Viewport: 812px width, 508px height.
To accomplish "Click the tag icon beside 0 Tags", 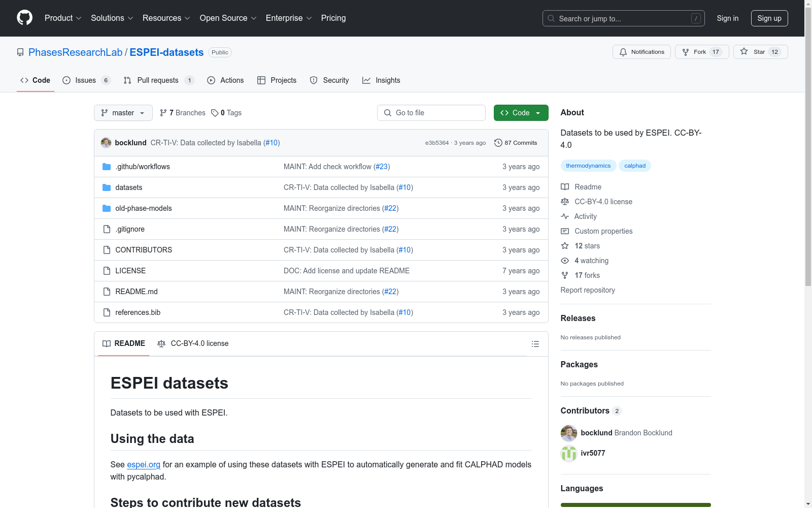I will tap(215, 113).
